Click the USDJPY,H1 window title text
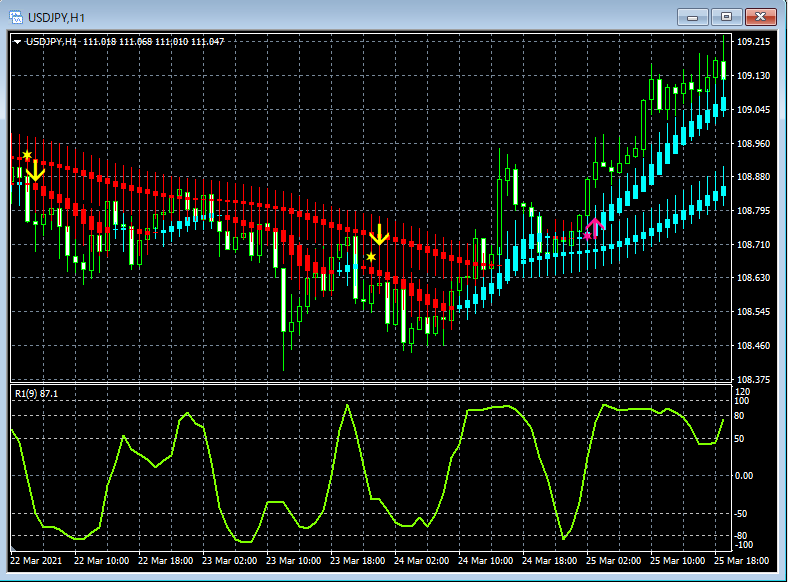The image size is (789, 582). (x=56, y=18)
